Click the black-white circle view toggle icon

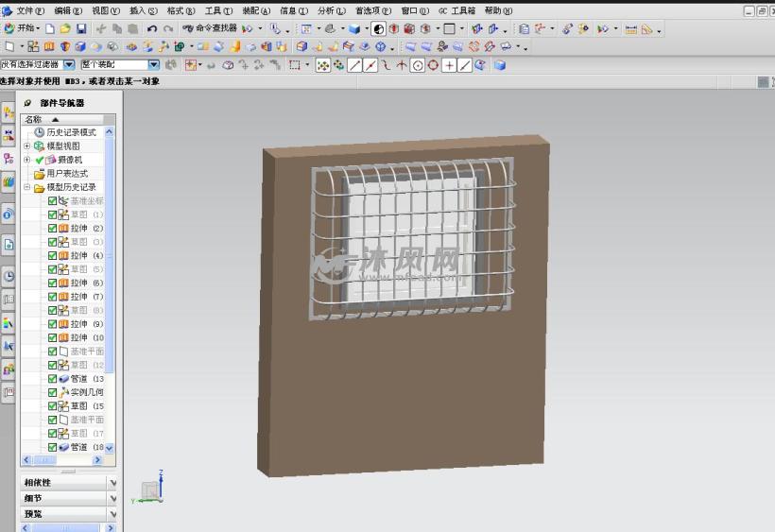pyautogui.click(x=379, y=29)
